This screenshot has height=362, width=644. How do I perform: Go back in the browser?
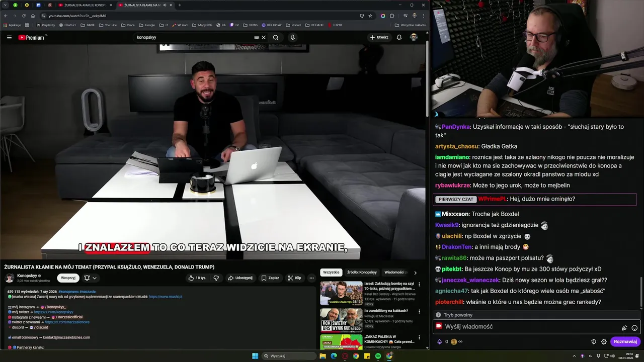tap(6, 16)
